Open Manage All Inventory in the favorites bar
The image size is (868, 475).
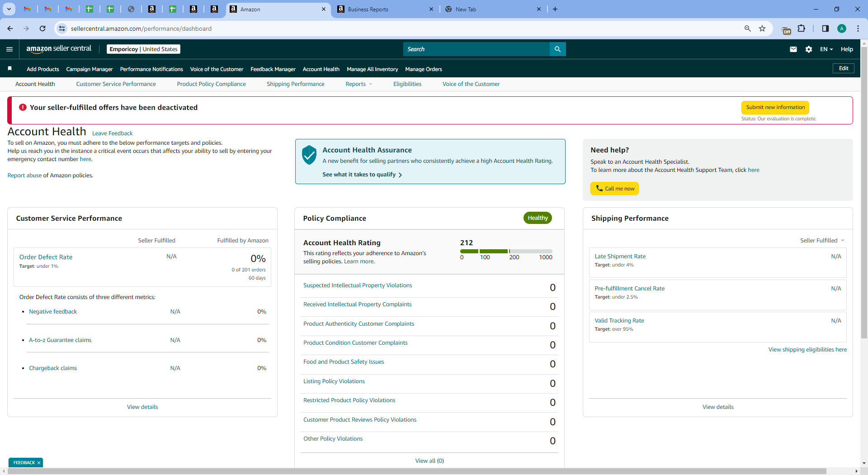coord(373,69)
